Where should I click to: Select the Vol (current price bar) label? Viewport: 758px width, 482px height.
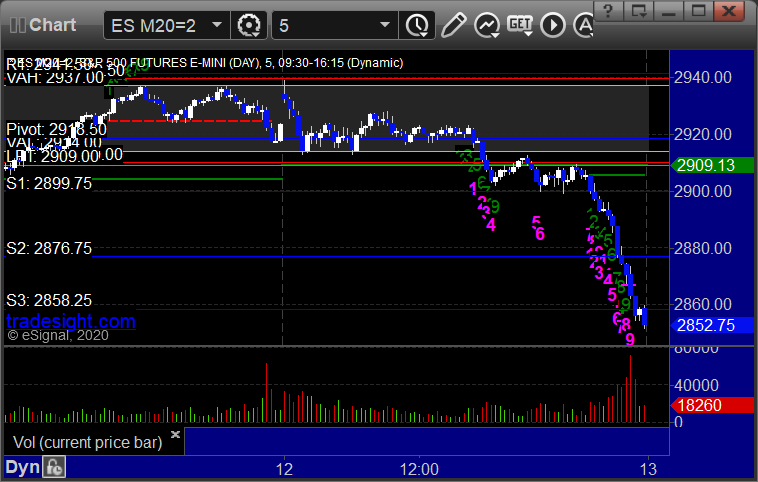tap(87, 442)
